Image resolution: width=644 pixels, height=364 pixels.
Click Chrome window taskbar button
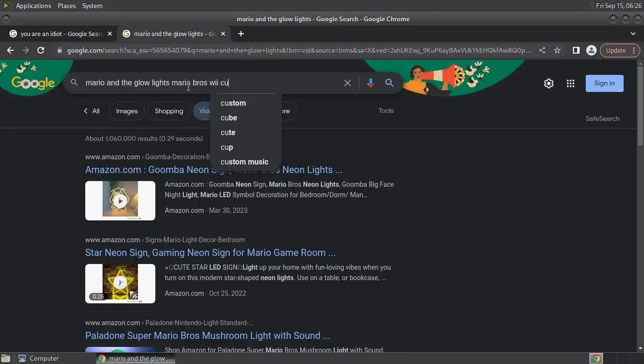(x=136, y=358)
